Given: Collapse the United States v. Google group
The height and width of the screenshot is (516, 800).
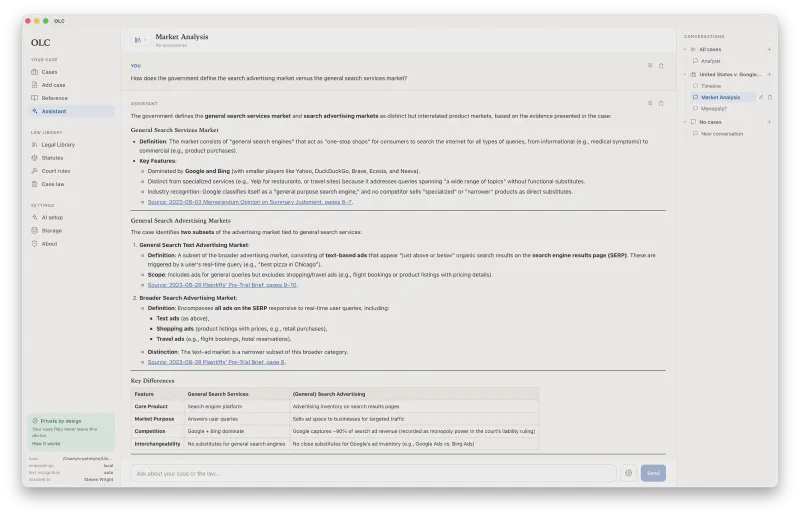Looking at the screenshot, I should (x=685, y=75).
